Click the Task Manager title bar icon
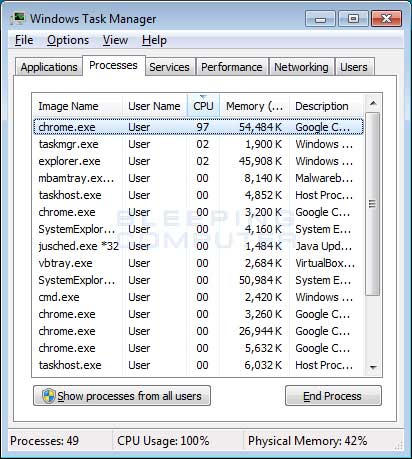Viewport: 412px width, 459px height. tap(17, 18)
